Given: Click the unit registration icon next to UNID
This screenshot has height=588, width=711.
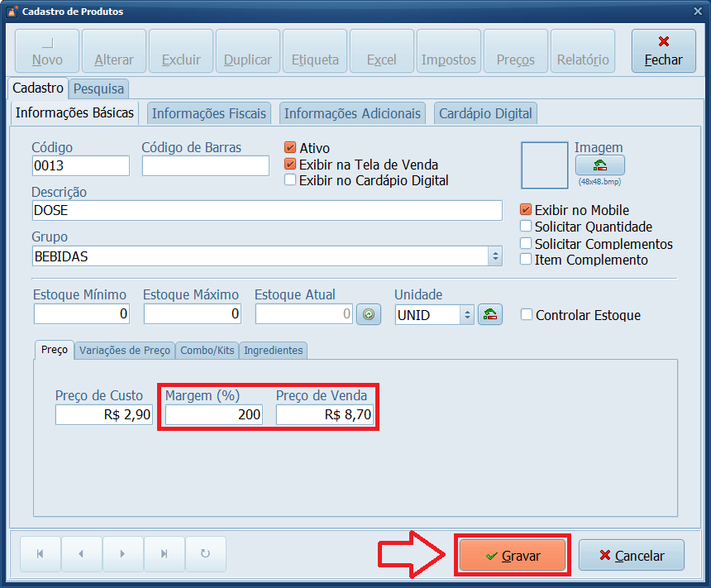Looking at the screenshot, I should click(490, 314).
